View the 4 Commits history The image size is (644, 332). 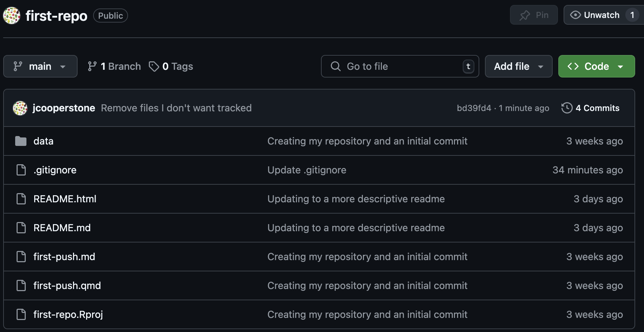597,108
